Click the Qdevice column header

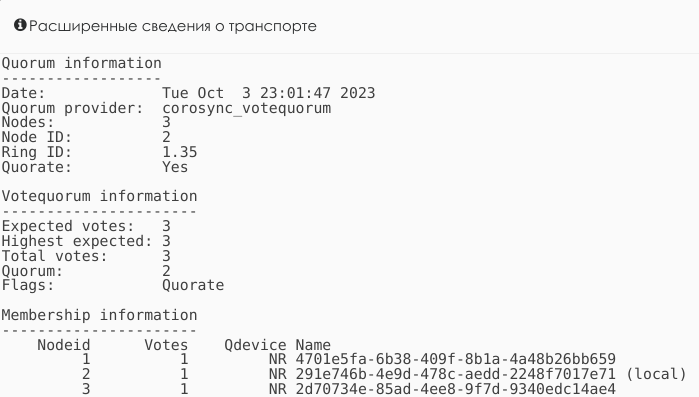pyautogui.click(x=255, y=345)
